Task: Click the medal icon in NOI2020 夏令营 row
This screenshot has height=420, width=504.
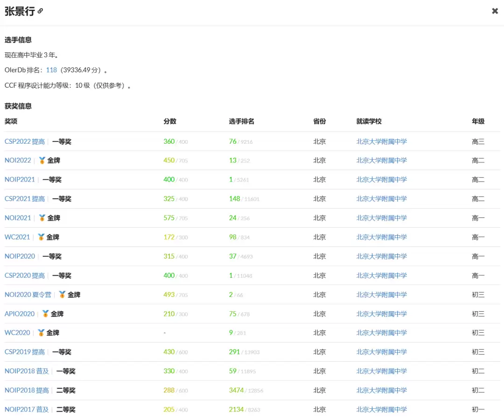Action: point(62,294)
